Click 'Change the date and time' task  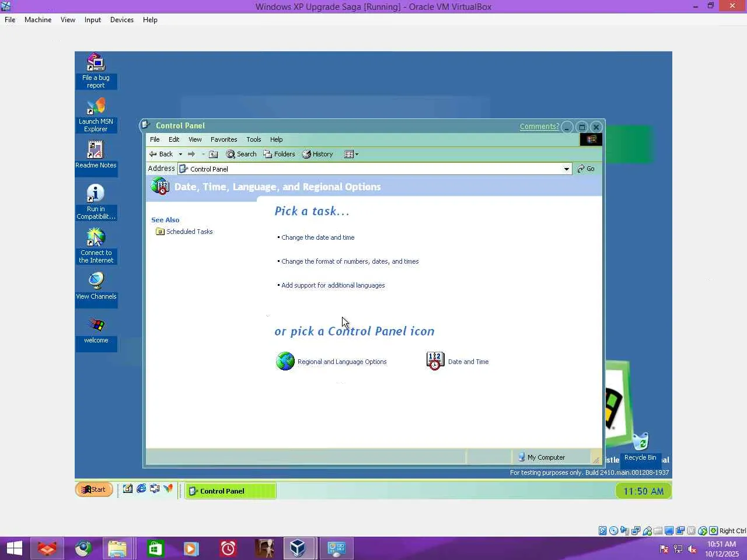point(318,237)
